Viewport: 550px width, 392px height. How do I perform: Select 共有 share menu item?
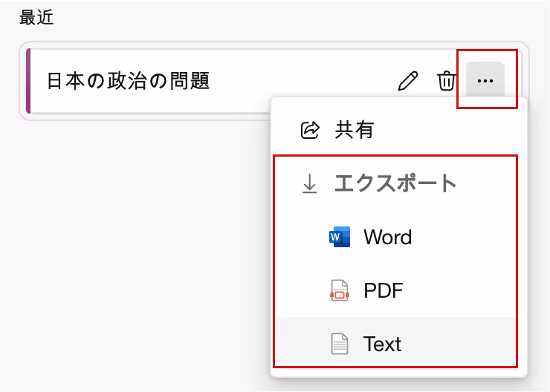399,130
